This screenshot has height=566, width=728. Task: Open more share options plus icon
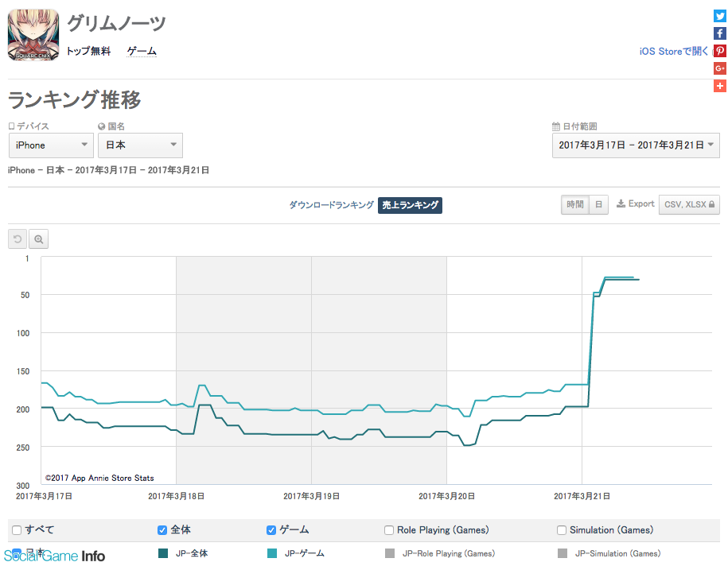pyautogui.click(x=719, y=86)
